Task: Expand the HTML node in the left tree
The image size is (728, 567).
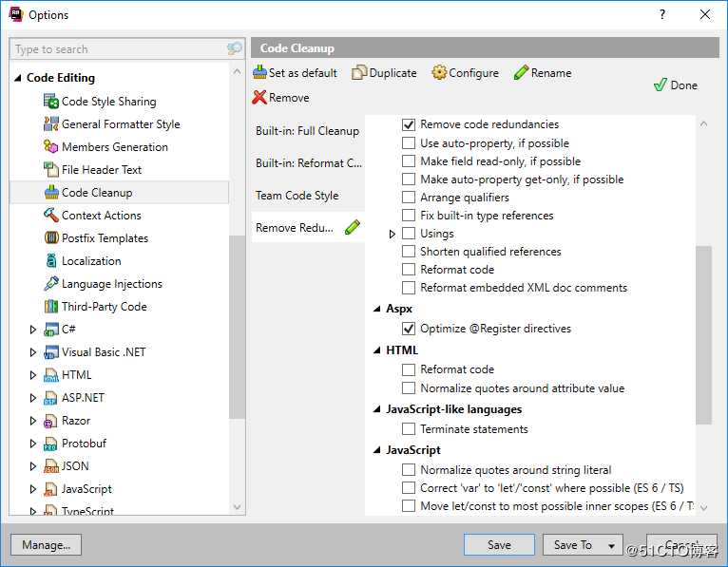Action: pos(33,375)
